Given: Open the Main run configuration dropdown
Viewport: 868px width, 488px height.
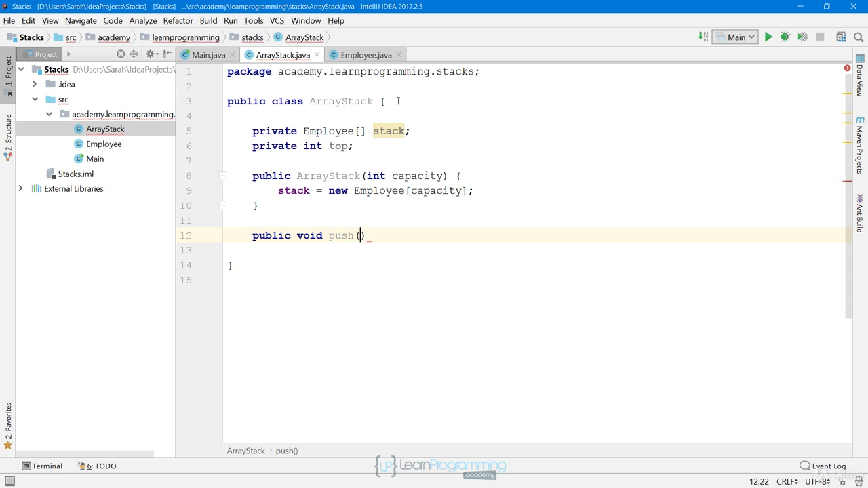Looking at the screenshot, I should [735, 37].
